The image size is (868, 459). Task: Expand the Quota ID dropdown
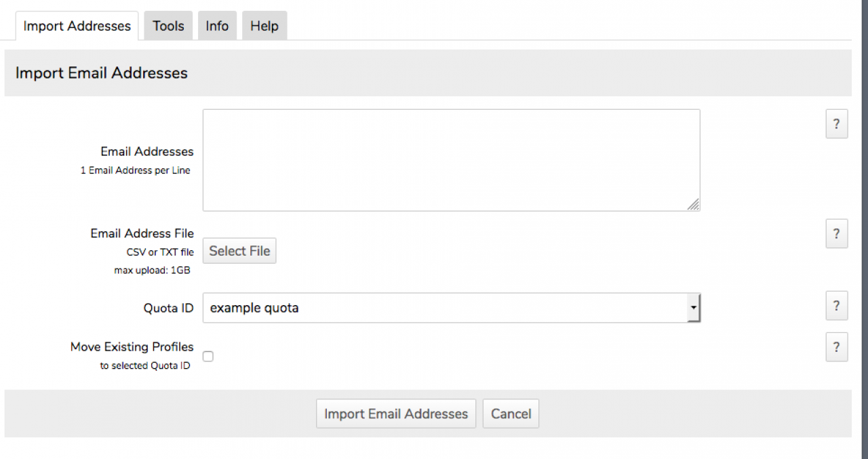pos(692,308)
